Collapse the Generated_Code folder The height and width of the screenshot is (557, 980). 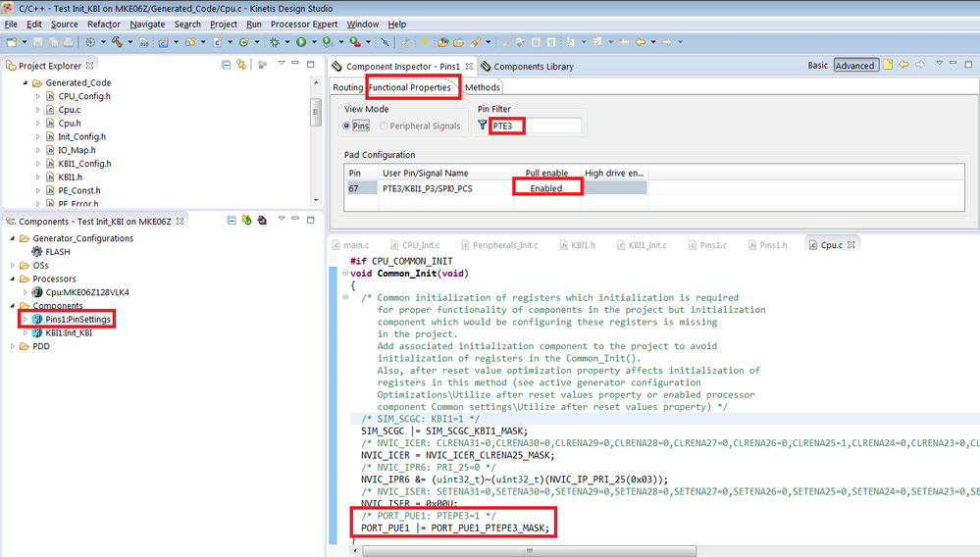25,82
